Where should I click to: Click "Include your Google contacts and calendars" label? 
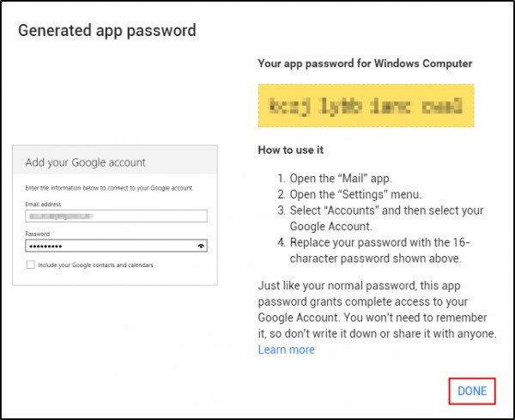point(96,265)
